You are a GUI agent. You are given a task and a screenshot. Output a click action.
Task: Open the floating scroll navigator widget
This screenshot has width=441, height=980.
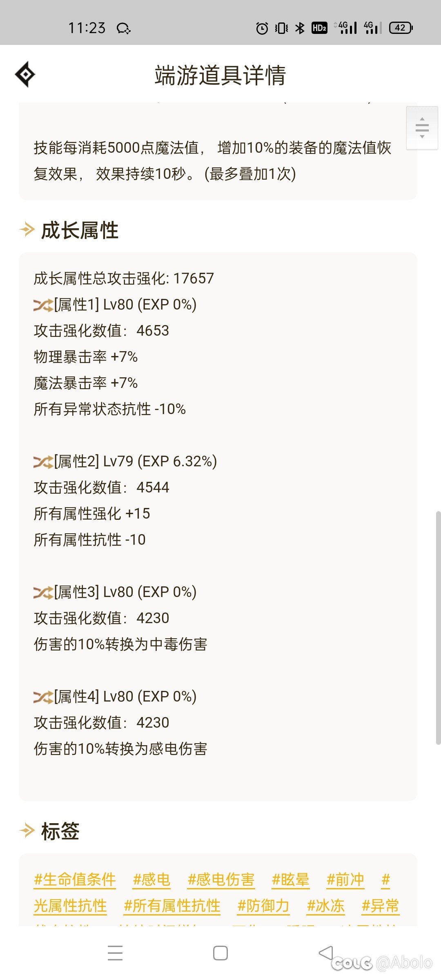(422, 128)
